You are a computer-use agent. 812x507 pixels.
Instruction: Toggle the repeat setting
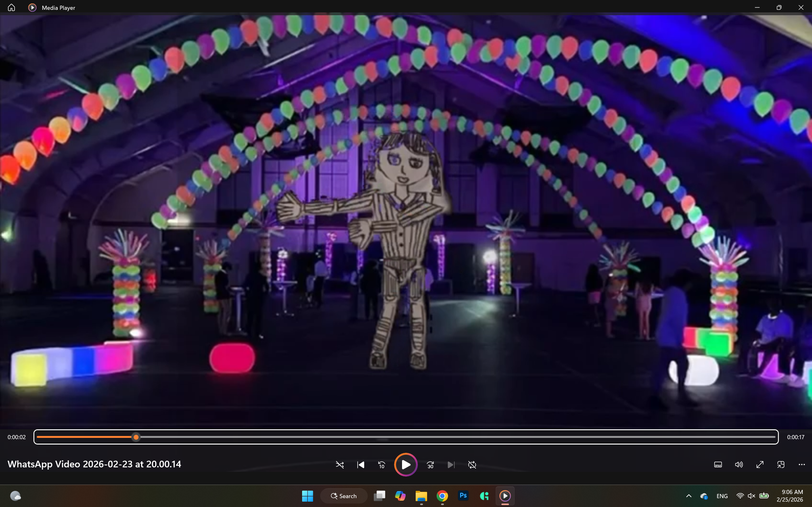pyautogui.click(x=472, y=465)
